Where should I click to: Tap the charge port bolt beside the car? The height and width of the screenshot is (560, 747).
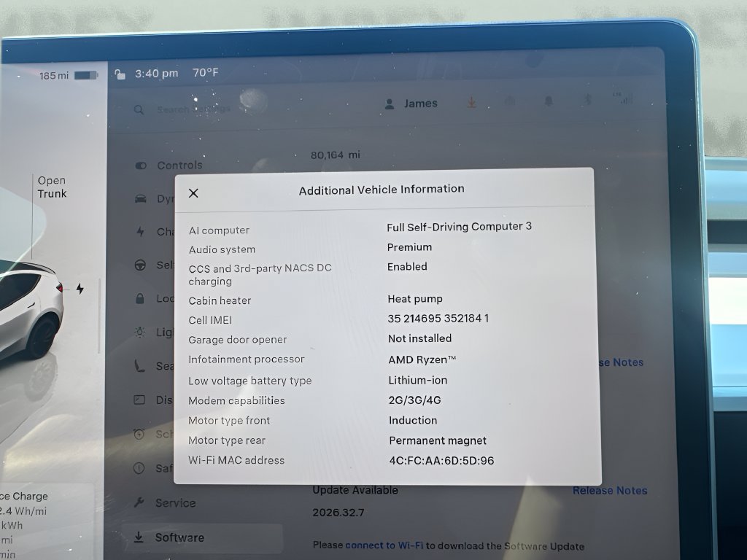click(x=80, y=288)
